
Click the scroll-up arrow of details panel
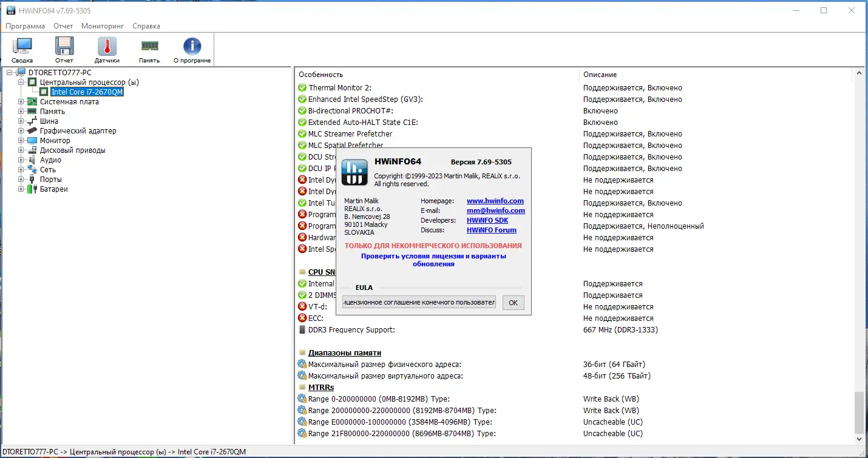[x=859, y=73]
